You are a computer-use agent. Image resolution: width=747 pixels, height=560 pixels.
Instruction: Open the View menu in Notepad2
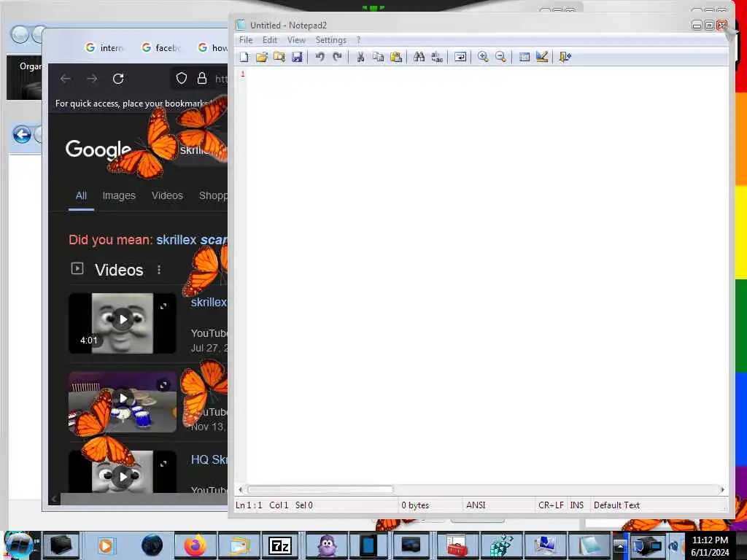pyautogui.click(x=296, y=40)
